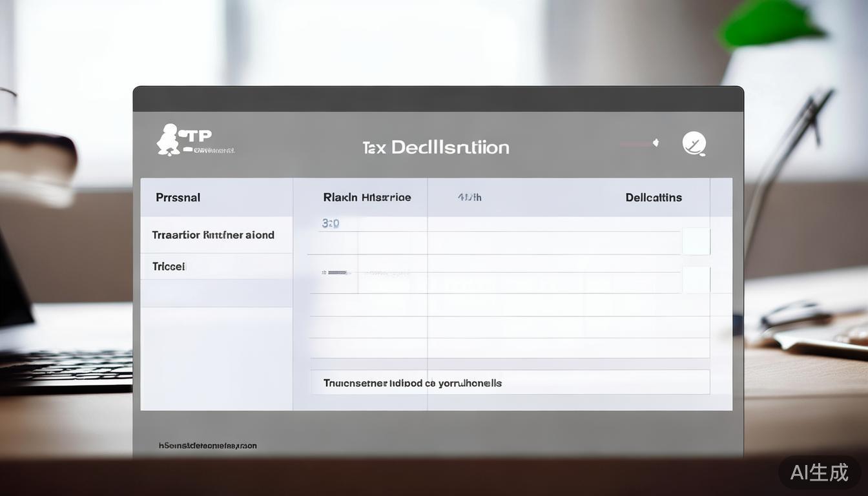This screenshot has width=868, height=496.
Task: Click the small diamond marker on red bar
Action: click(656, 143)
